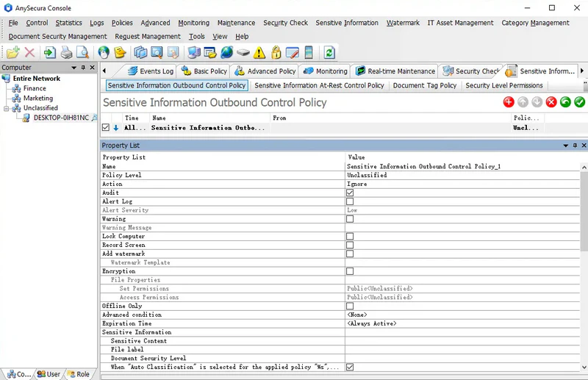This screenshot has height=380, width=588.
Task: Select the Finance group in tree
Action: [x=35, y=88]
